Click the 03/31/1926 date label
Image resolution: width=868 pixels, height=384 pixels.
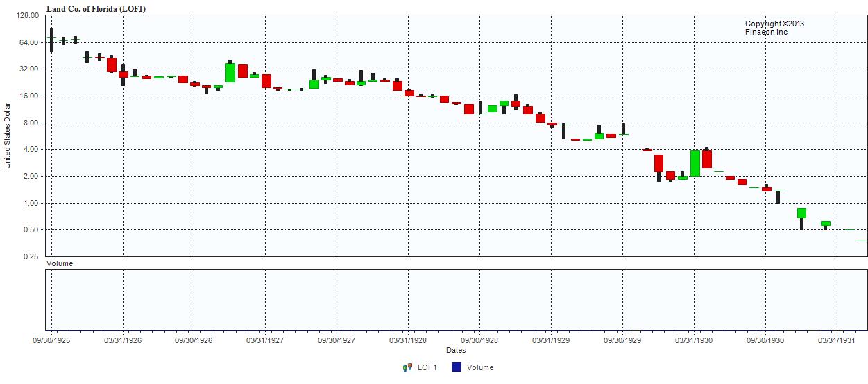123,340
